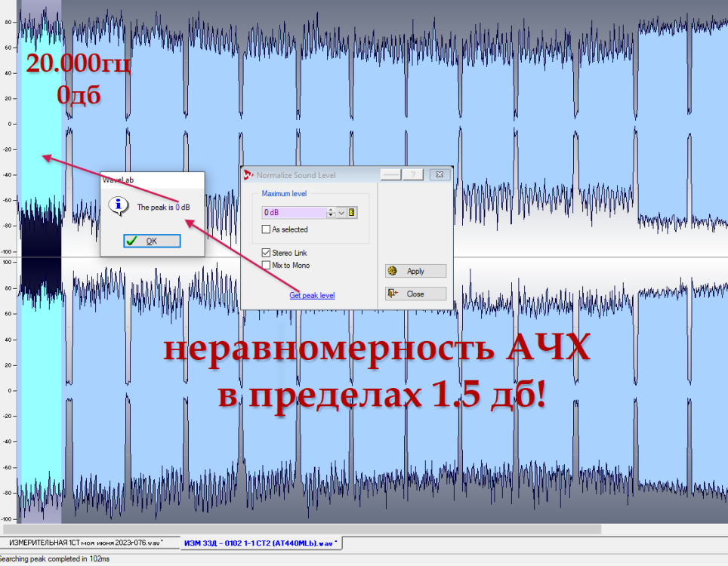Close the Normalize Sound Level window via X
728x566 pixels.
(x=438, y=174)
